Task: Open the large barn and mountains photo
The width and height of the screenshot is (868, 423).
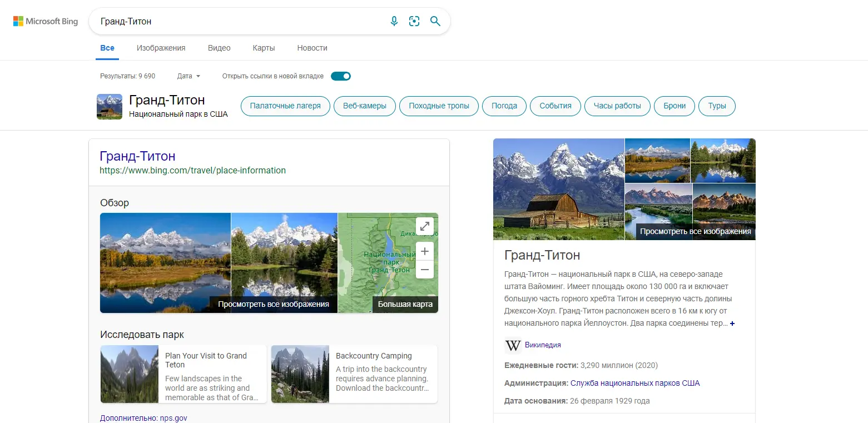Action: (559, 189)
